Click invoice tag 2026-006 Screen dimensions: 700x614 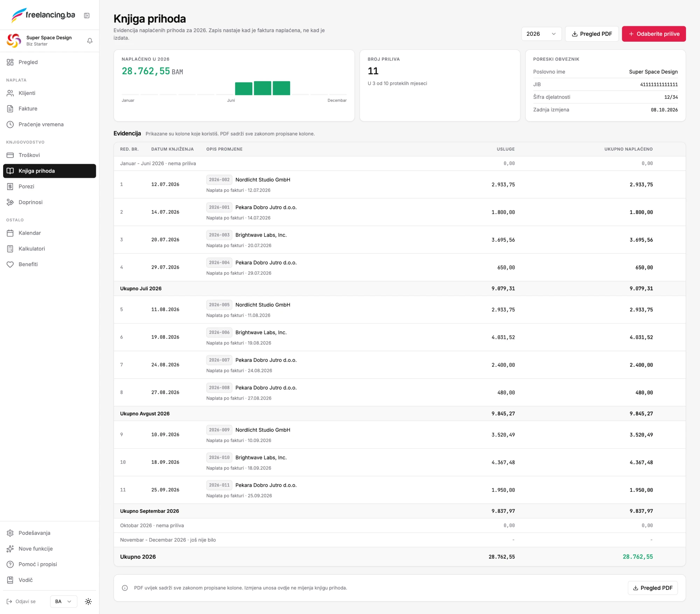(x=219, y=332)
